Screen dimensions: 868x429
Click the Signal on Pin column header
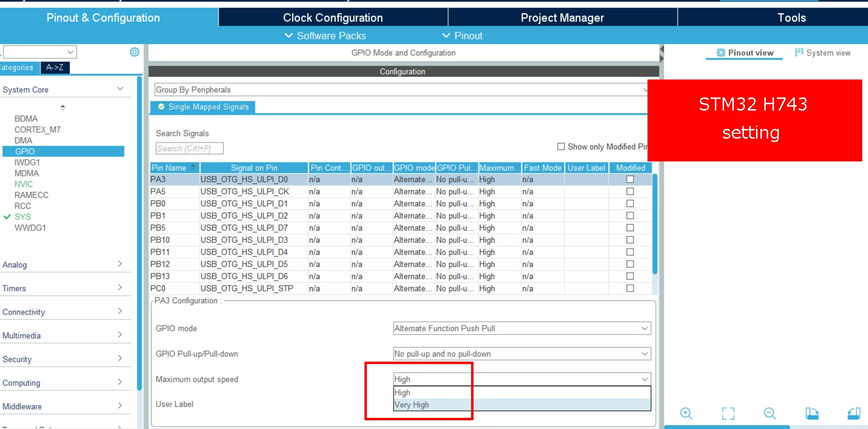tap(254, 168)
